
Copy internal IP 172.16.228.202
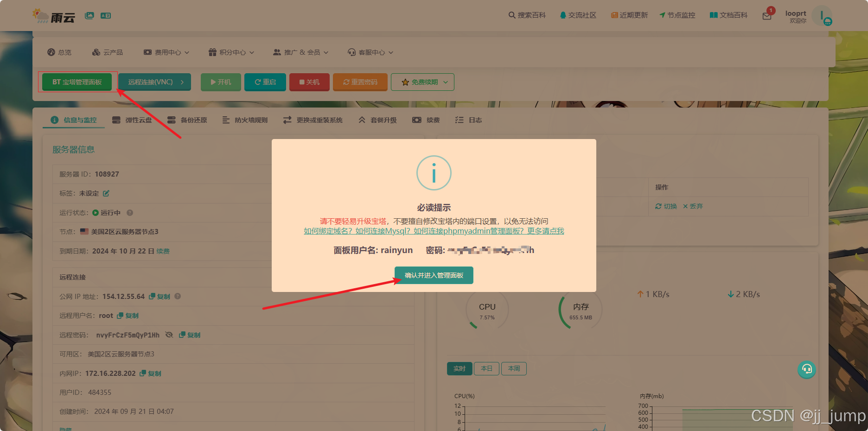point(151,374)
